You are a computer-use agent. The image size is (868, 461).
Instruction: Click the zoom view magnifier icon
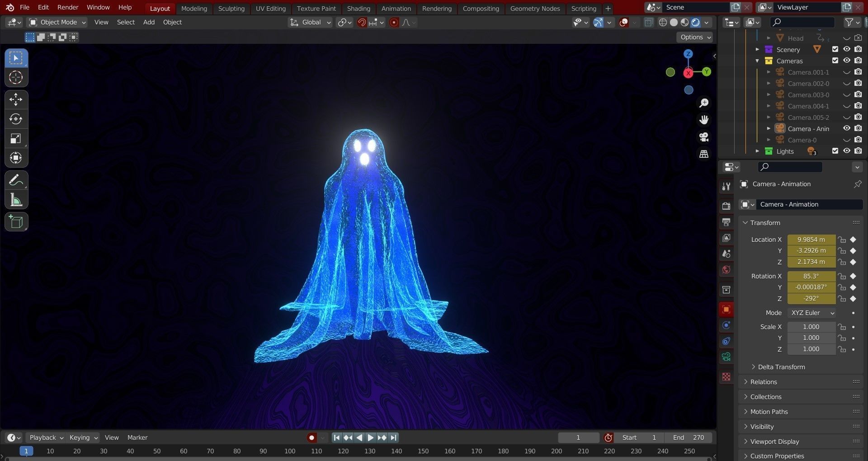(x=704, y=103)
